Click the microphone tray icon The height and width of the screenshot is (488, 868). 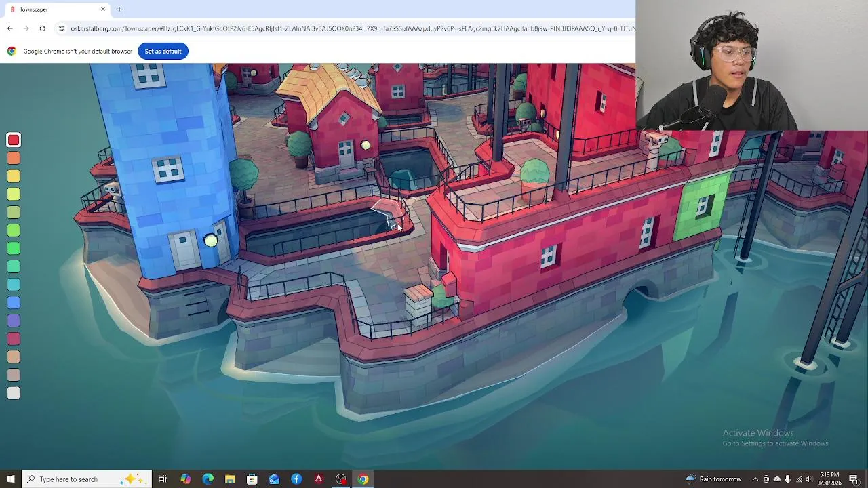788,479
